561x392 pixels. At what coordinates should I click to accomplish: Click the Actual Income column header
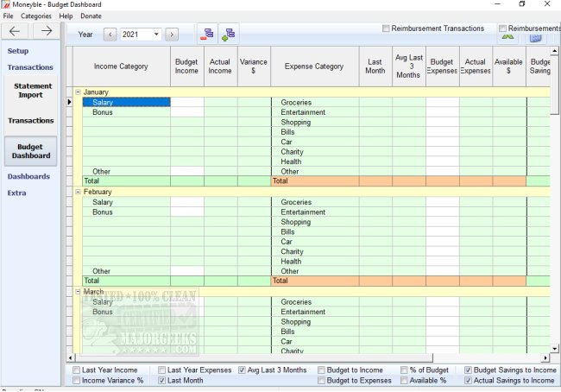(x=220, y=66)
